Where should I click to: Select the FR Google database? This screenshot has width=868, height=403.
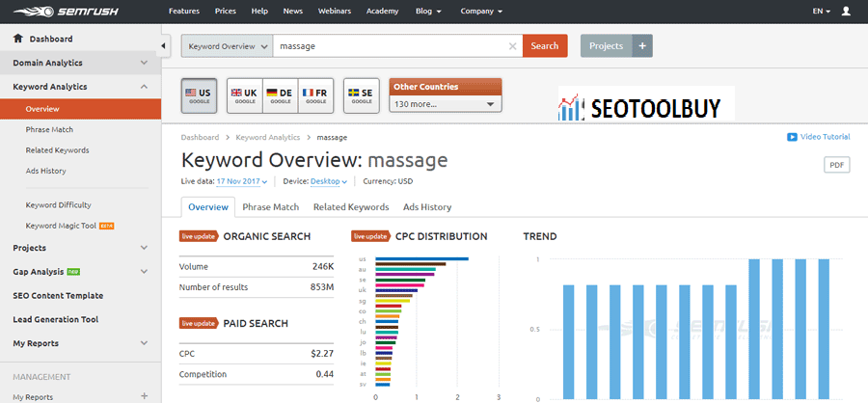(x=315, y=95)
